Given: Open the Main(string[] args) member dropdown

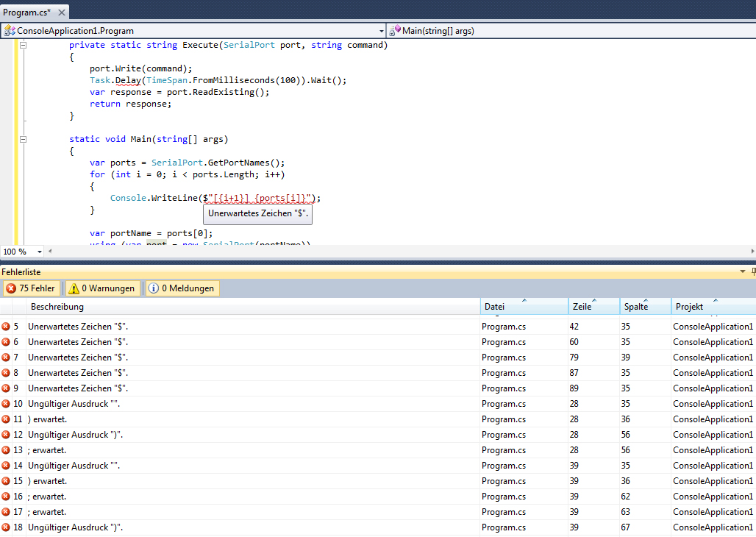Looking at the screenshot, I should [x=572, y=31].
